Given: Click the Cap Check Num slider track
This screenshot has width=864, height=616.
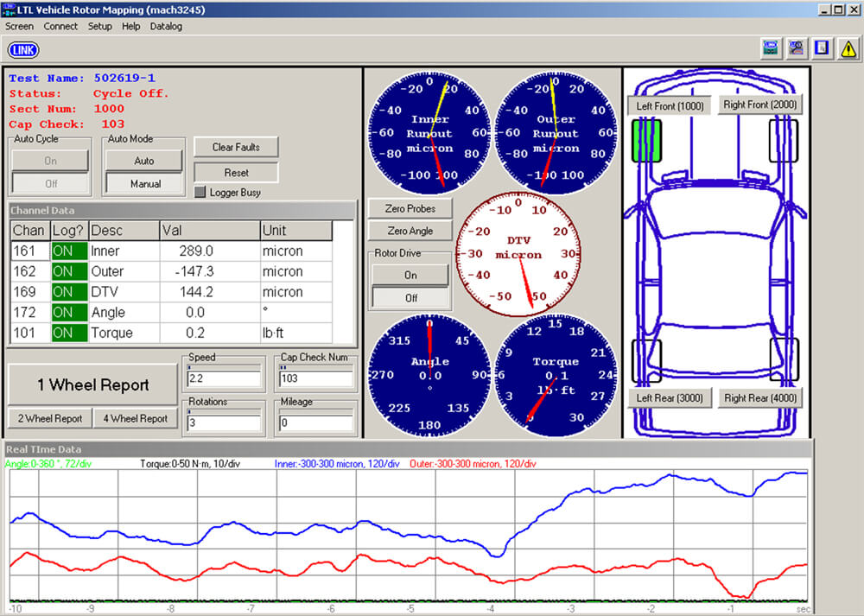Looking at the screenshot, I should click(315, 367).
